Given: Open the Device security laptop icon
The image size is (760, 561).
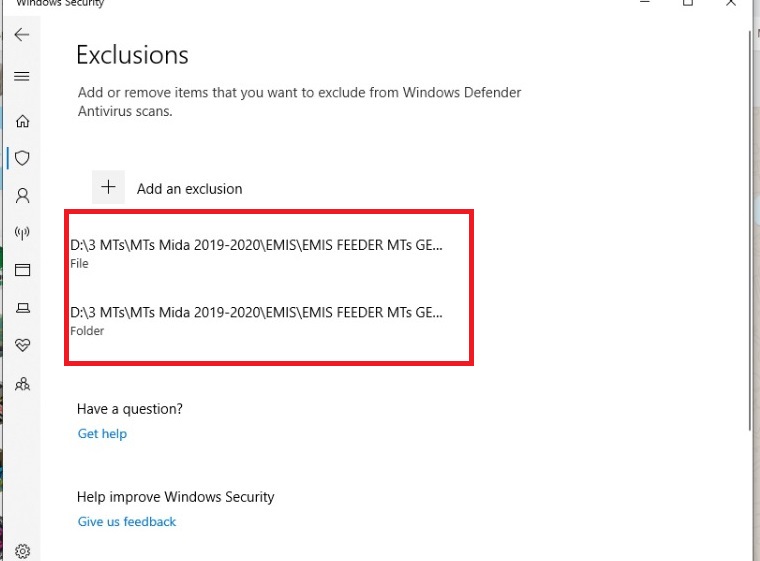Looking at the screenshot, I should (x=22, y=307).
